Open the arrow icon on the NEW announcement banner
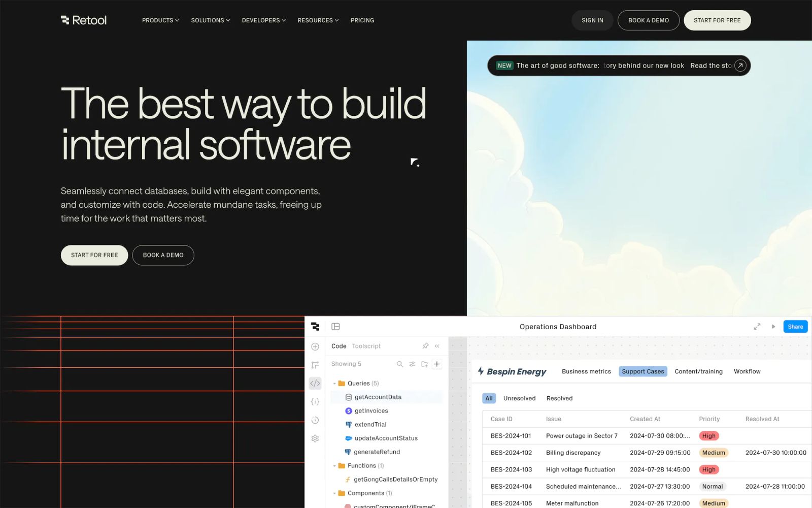The width and height of the screenshot is (812, 508). [740, 66]
